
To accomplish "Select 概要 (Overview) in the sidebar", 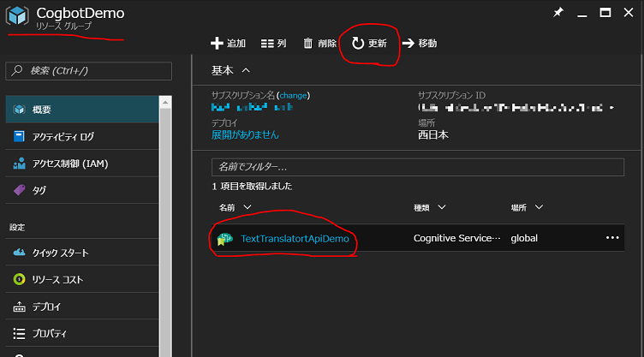I will pyautogui.click(x=82, y=110).
